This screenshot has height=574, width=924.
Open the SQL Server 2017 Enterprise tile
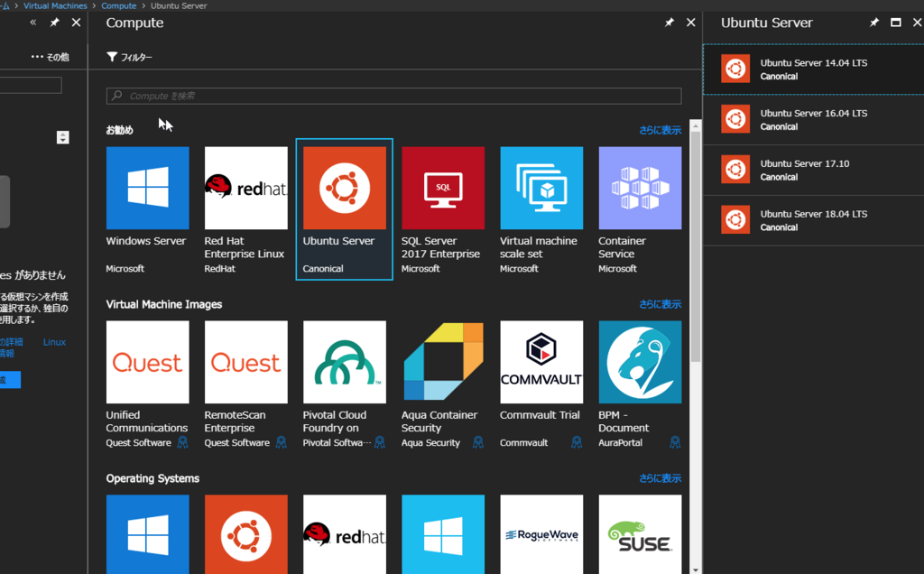click(x=442, y=209)
